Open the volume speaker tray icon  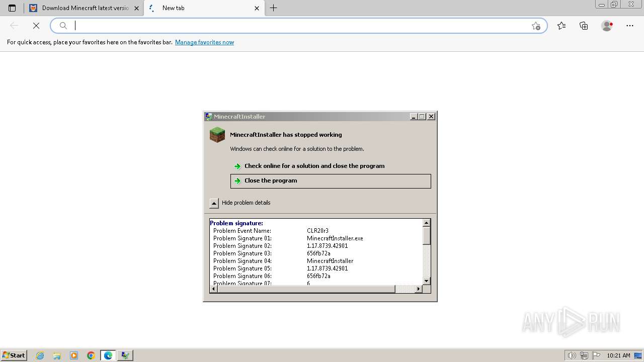point(572,355)
